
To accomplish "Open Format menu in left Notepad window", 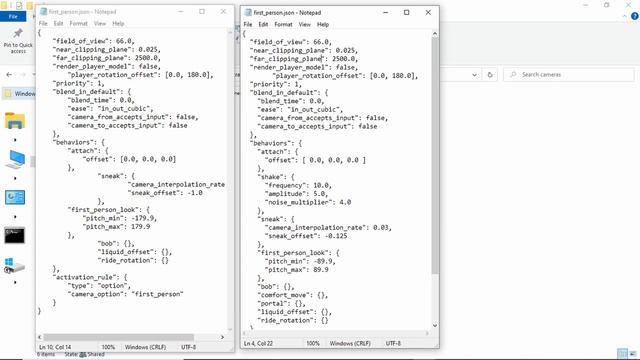I will click(78, 24).
